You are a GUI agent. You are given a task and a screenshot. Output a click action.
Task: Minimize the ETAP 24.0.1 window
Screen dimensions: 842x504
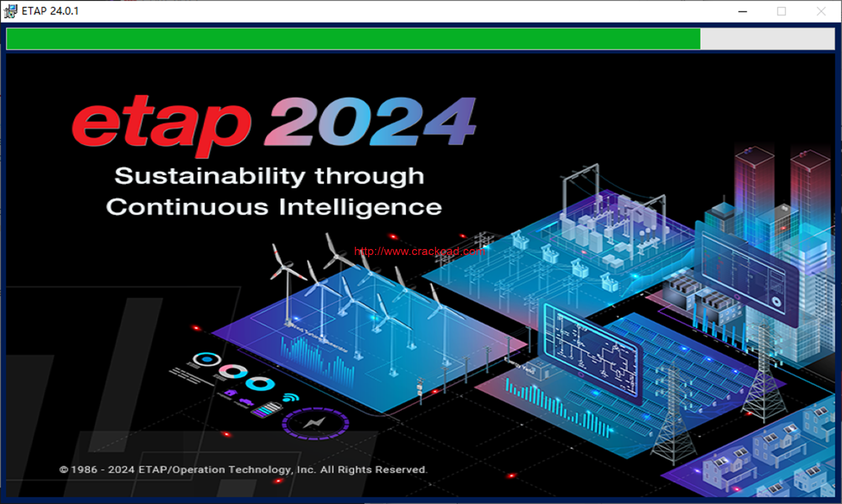[x=743, y=11]
